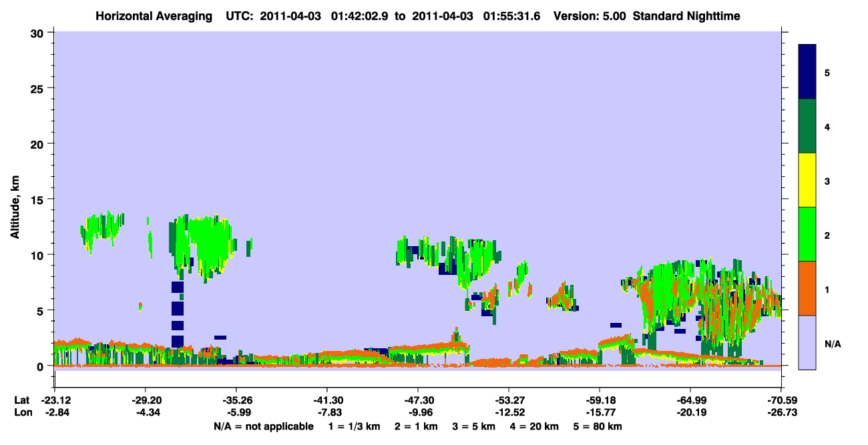
Task: Click legend text '2 = 1 km'
Action: click(x=415, y=426)
